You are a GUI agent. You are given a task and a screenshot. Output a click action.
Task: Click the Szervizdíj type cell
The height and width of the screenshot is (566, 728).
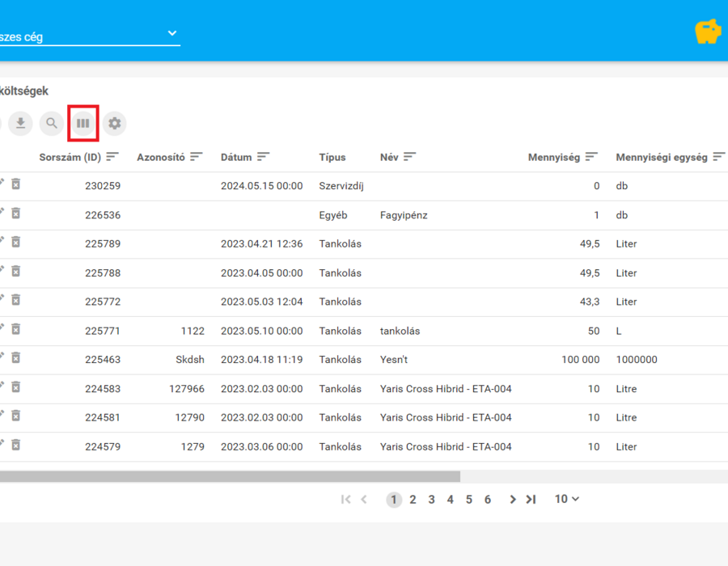tap(341, 186)
